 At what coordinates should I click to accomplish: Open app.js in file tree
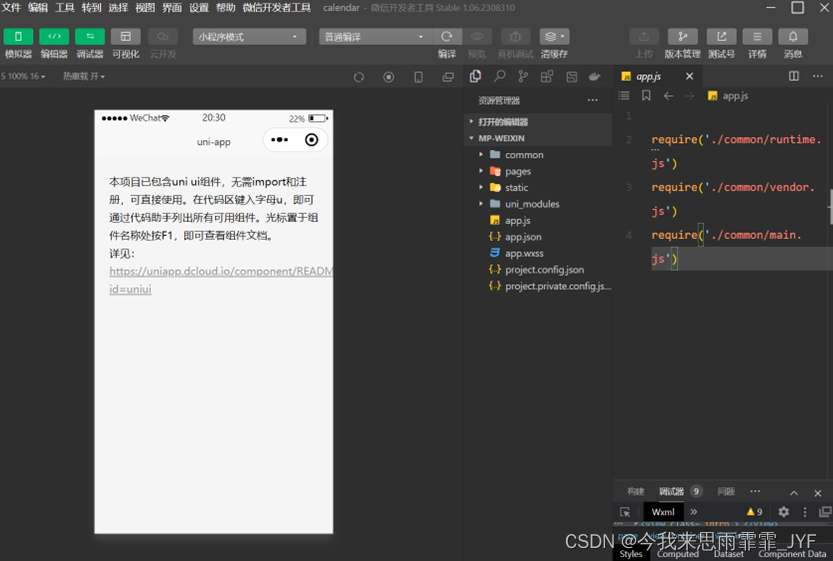[538, 220]
